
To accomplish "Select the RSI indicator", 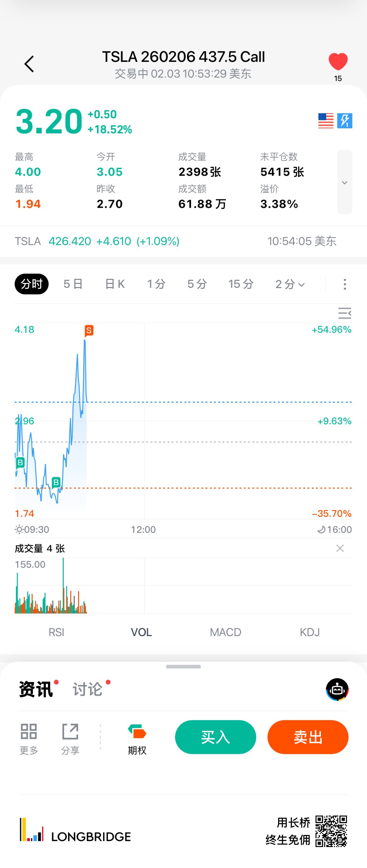I will (x=56, y=632).
